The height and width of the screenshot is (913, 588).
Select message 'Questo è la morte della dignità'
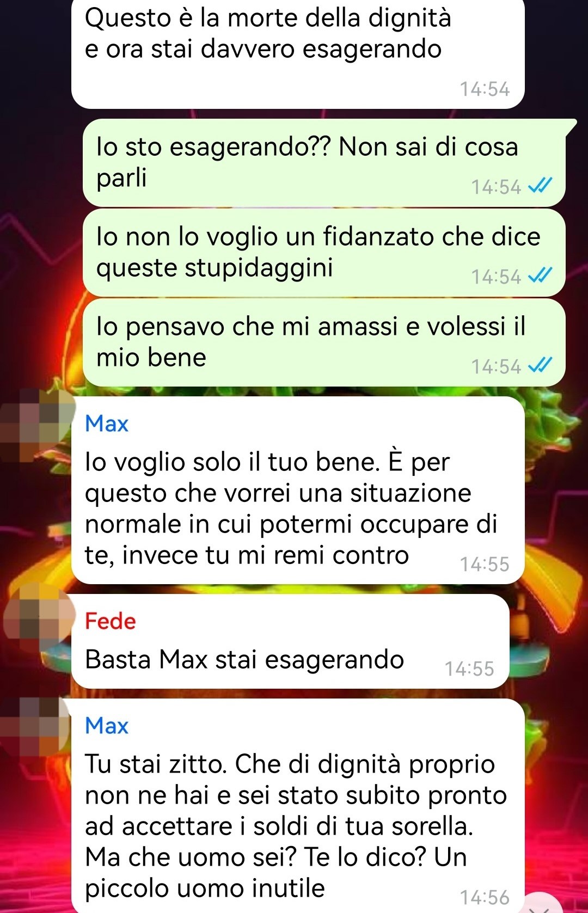(x=298, y=53)
